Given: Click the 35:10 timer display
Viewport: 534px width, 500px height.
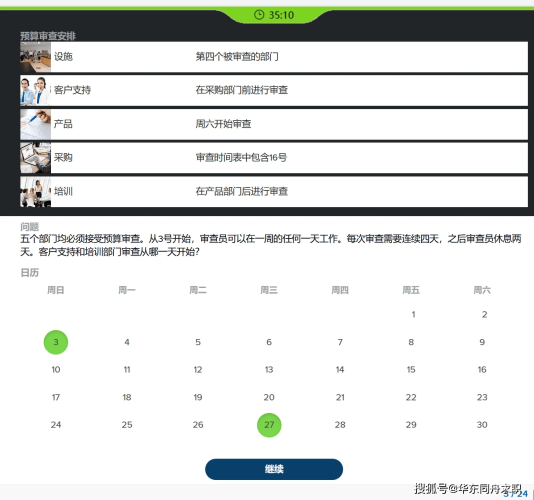Looking at the screenshot, I should tap(281, 15).
